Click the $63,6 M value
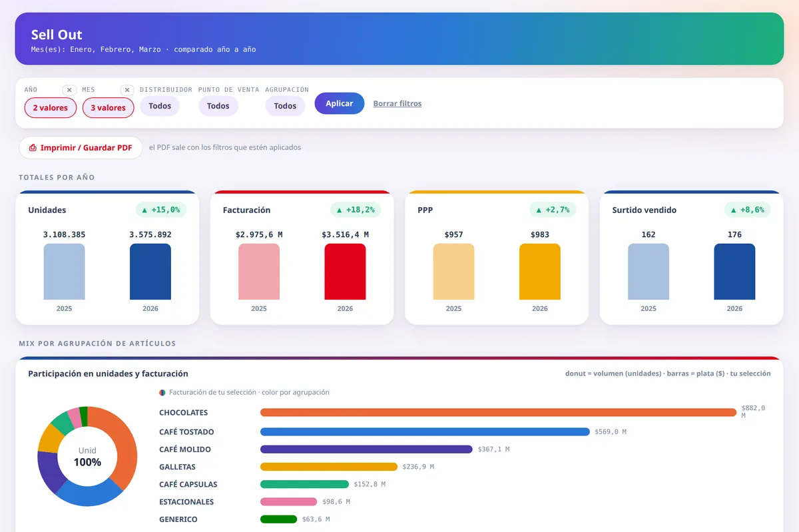The image size is (799, 532). [316, 519]
